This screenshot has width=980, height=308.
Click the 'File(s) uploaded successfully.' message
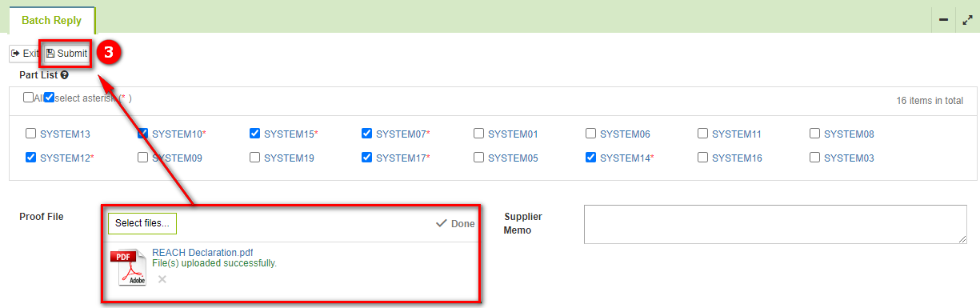coord(214,262)
